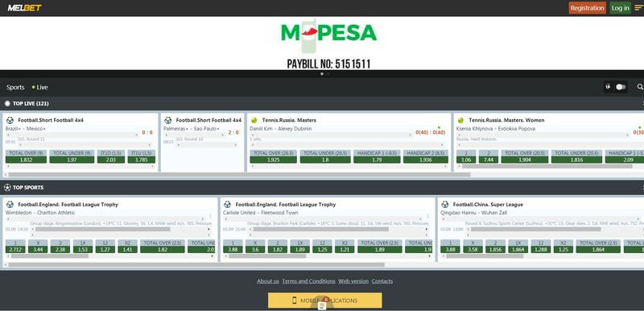The width and height of the screenshot is (644, 311).
Task: Click the Registration button
Action: (588, 8)
